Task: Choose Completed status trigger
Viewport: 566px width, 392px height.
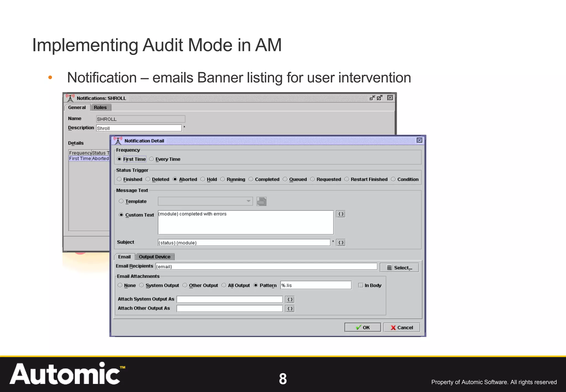Action: pyautogui.click(x=264, y=179)
